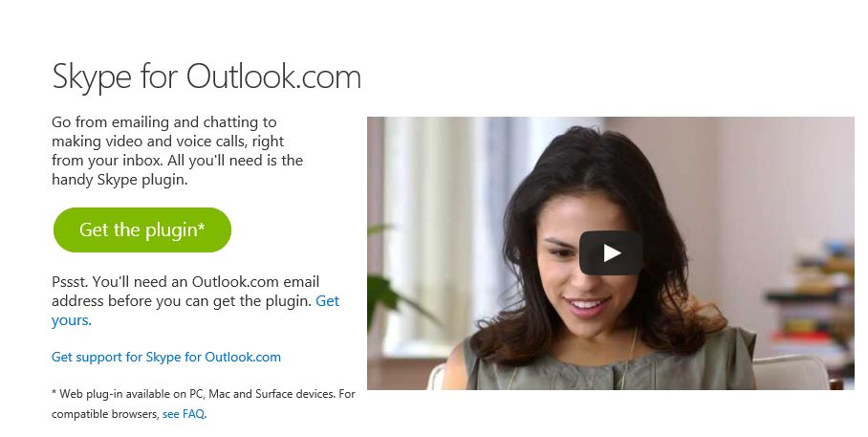Select the Skype for Outlook.com heading

[206, 76]
